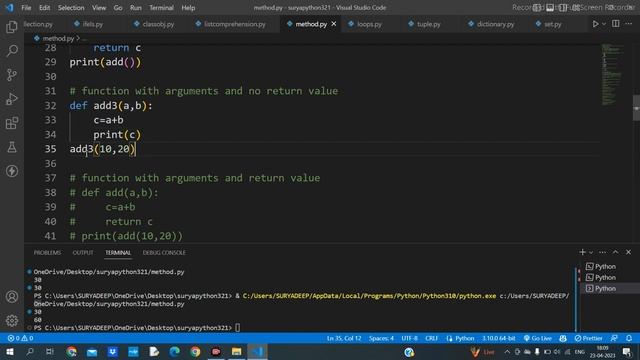Open the Selection menu
640x360 pixels.
(71, 8)
